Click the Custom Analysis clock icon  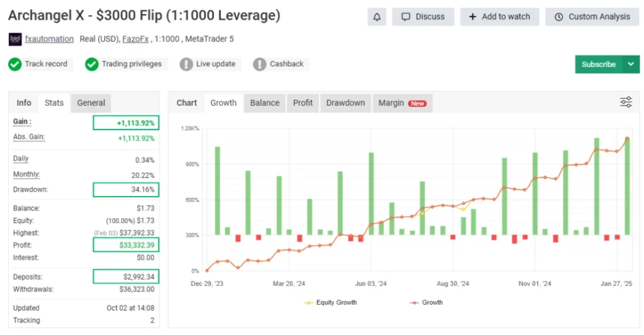pos(559,17)
